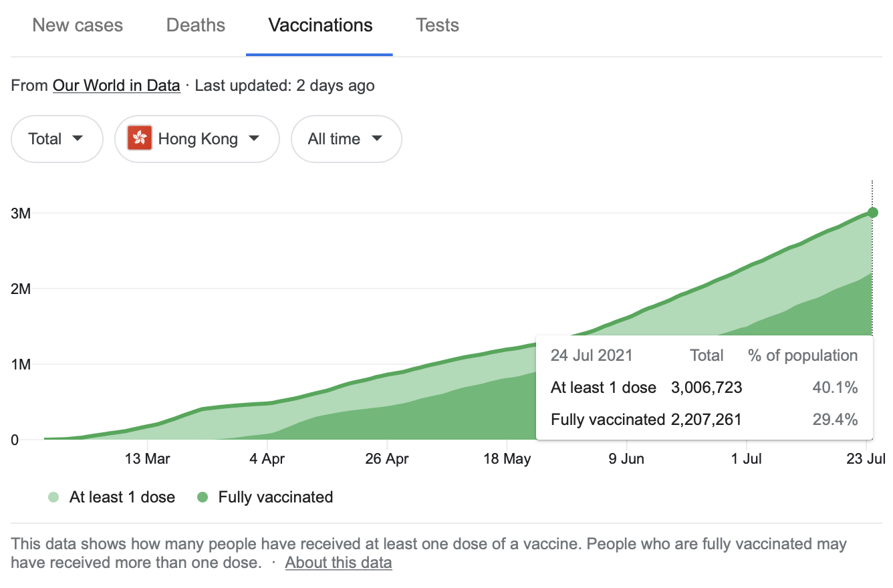Image resolution: width=893 pixels, height=588 pixels.
Task: Click the dark green Fully vaccinated legend dot
Action: pyautogui.click(x=203, y=497)
